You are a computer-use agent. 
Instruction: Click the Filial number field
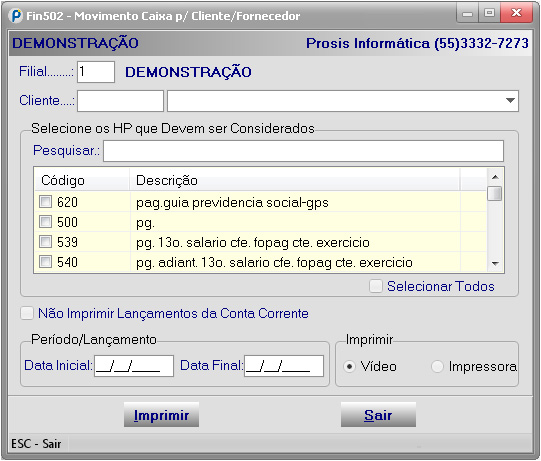96,72
